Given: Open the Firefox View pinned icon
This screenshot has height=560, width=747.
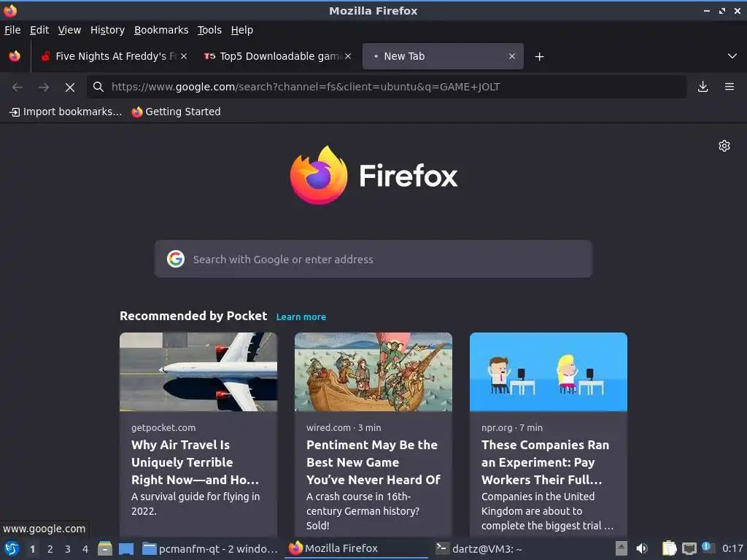Looking at the screenshot, I should click(15, 56).
